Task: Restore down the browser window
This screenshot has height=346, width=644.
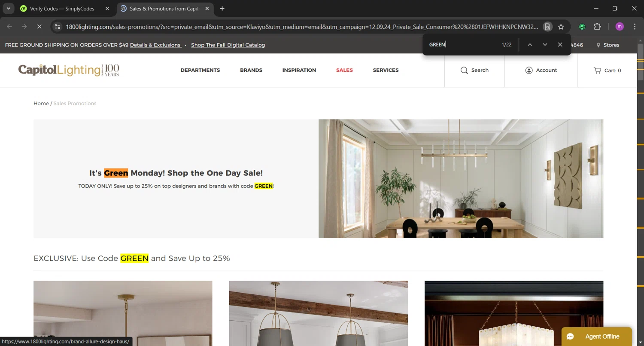Action: [615, 9]
